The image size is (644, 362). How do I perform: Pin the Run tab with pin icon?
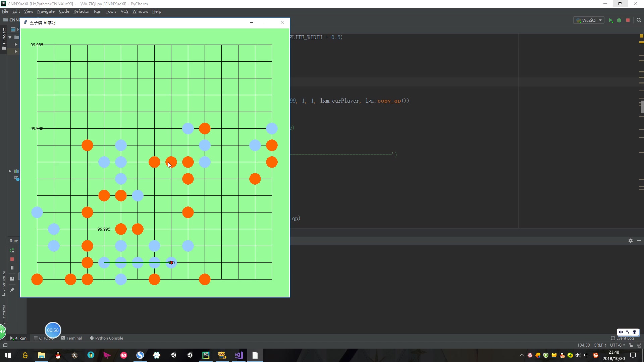(x=12, y=290)
